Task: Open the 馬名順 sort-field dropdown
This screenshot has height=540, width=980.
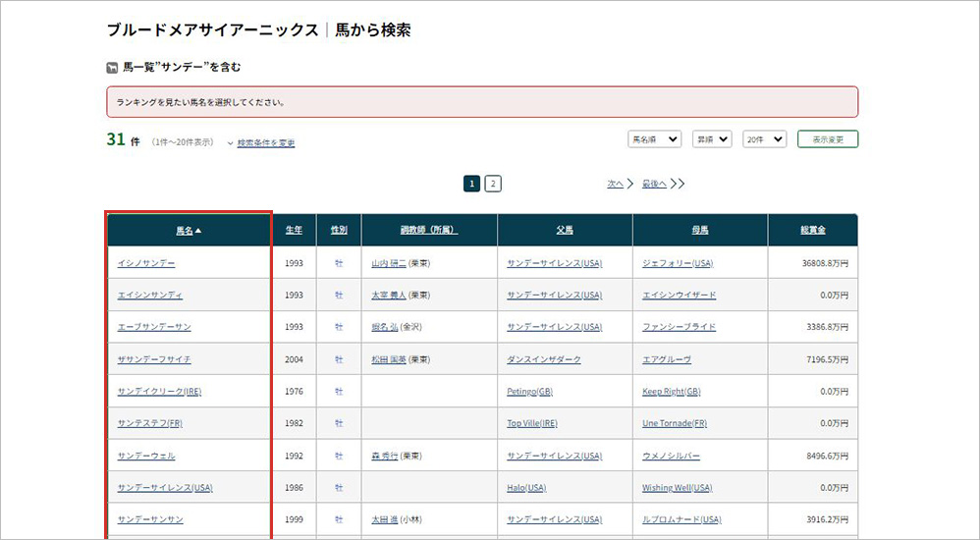Action: [x=654, y=139]
